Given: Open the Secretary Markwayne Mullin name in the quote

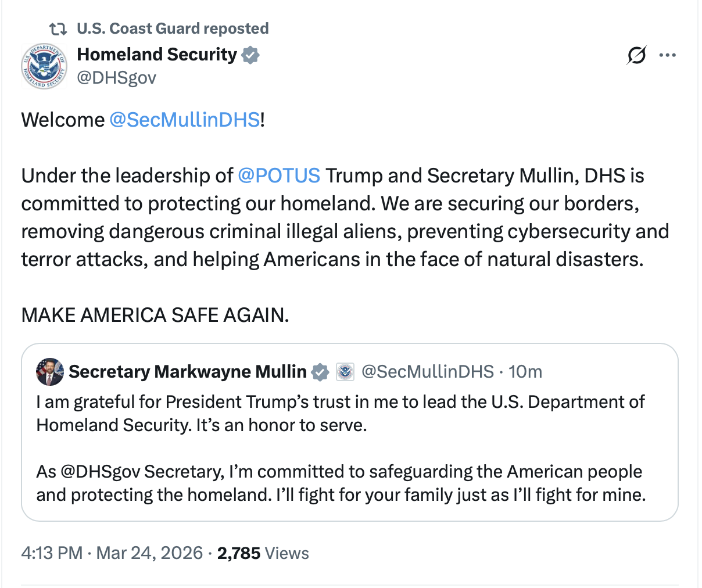Looking at the screenshot, I should [x=187, y=372].
